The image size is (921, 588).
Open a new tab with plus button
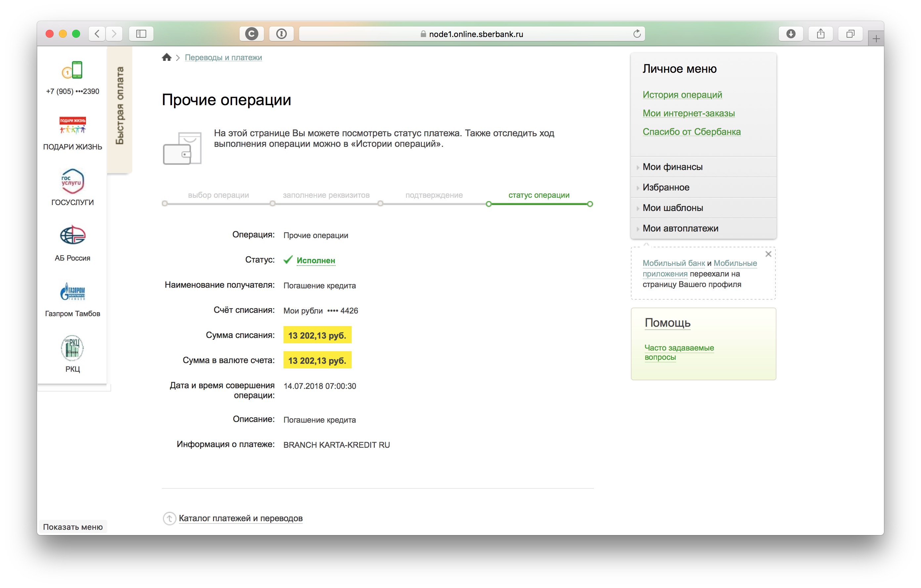876,38
